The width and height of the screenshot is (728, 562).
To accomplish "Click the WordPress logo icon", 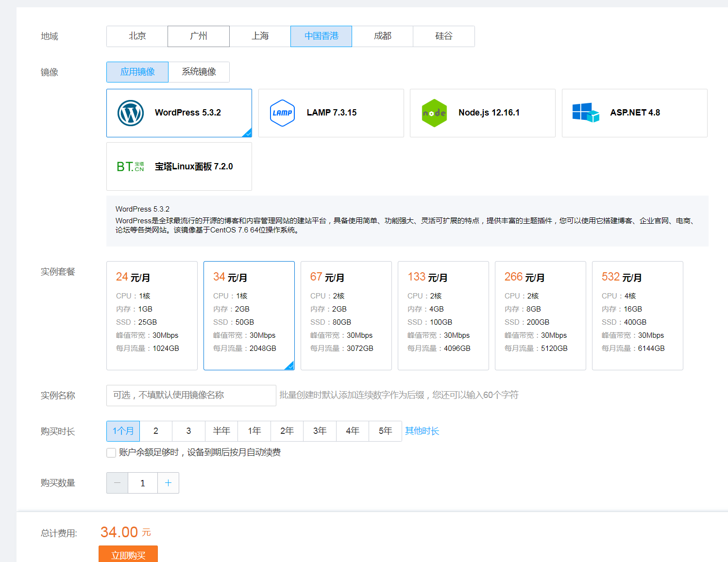I will pos(131,113).
